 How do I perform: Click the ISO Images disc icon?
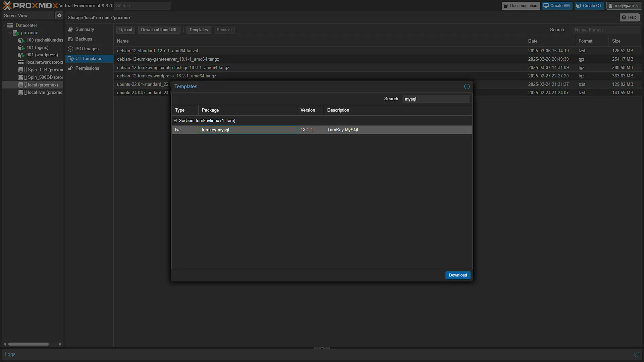click(70, 49)
